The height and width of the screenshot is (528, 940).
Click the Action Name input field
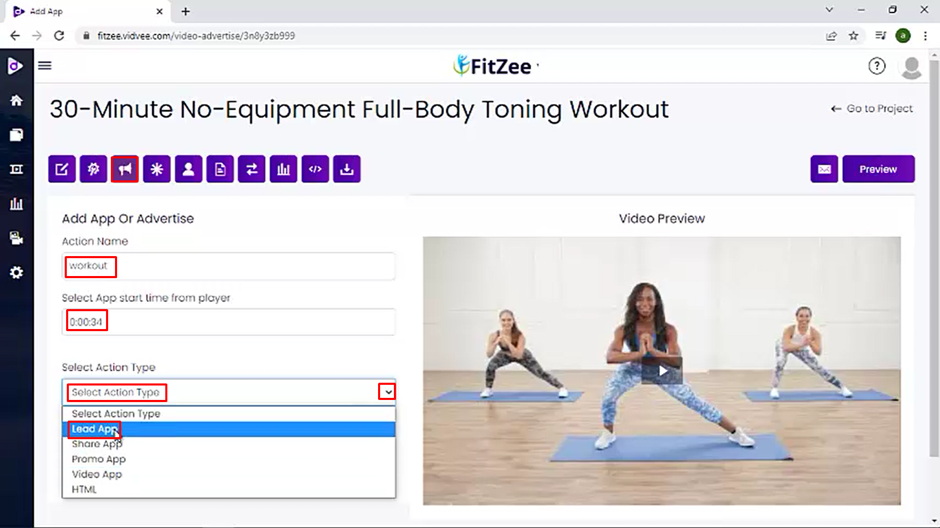[229, 266]
